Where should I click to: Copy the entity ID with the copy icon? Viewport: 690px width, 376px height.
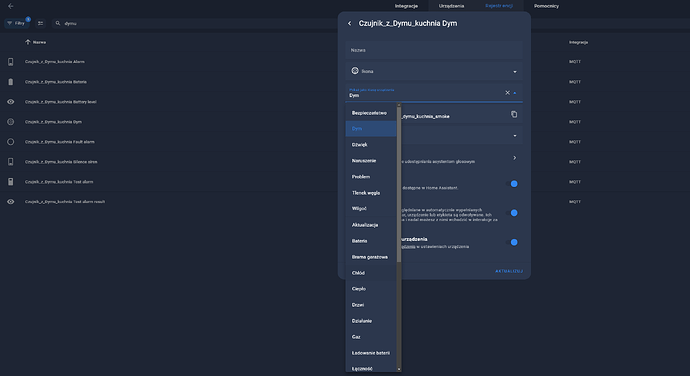tap(514, 114)
